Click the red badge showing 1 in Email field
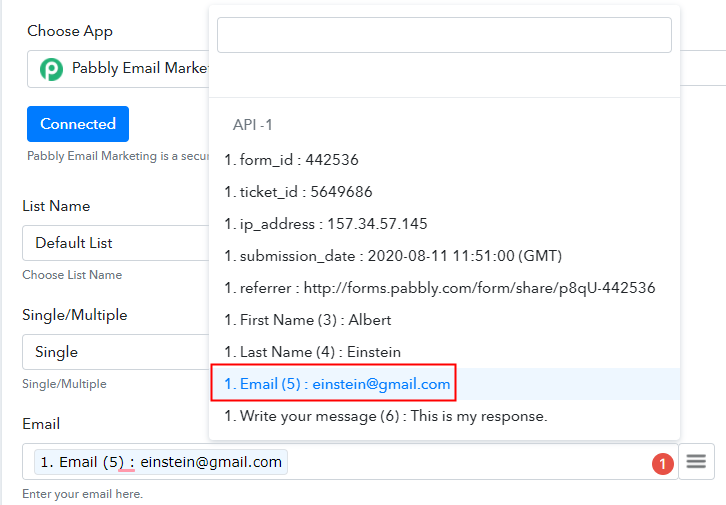This screenshot has width=726, height=505. (663, 464)
